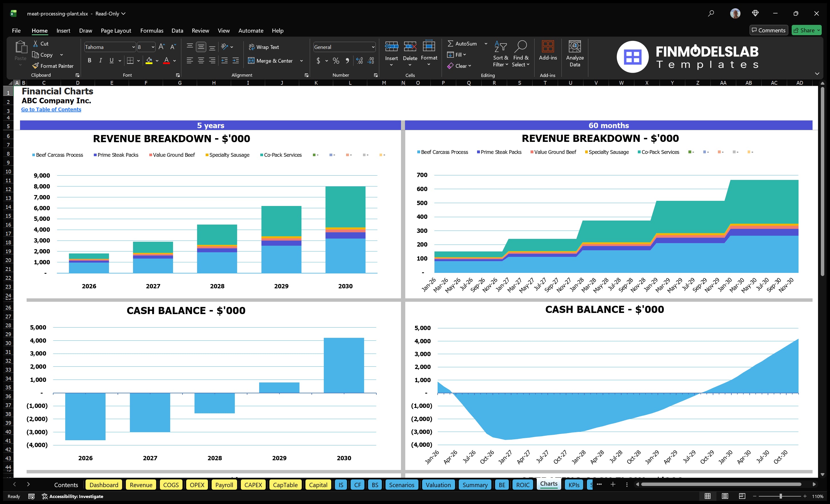Switch to the Formulas ribbon tab

click(x=152, y=30)
